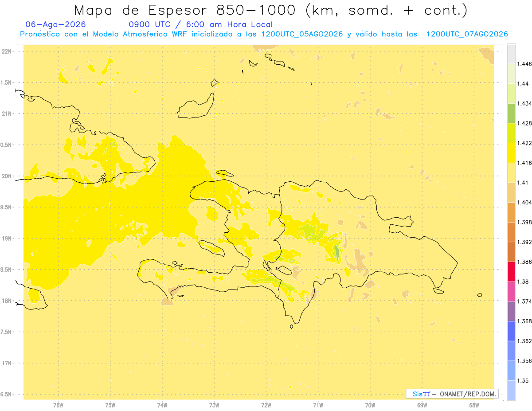The height and width of the screenshot is (411, 532).
Task: Pick the pale yellow swatch between 1.41 and 1.416
Action: pyautogui.click(x=511, y=172)
